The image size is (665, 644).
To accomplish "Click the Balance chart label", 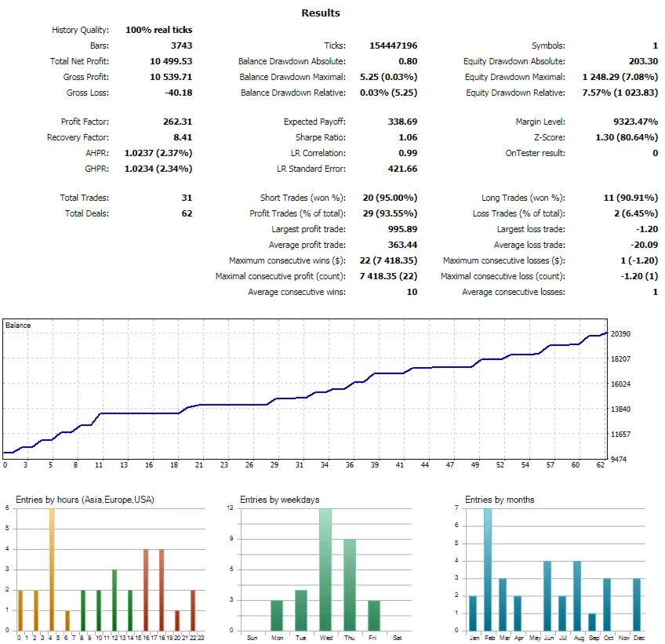I will tap(18, 325).
